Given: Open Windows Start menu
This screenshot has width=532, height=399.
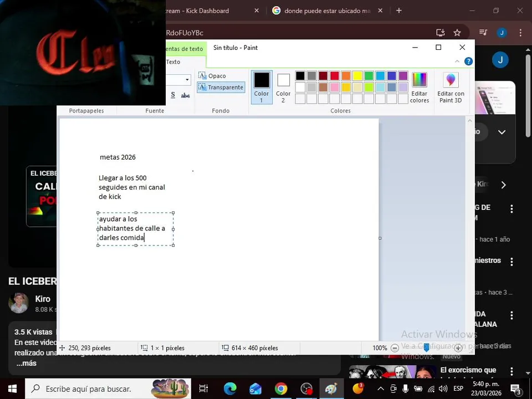Looking at the screenshot, I should point(12,389).
